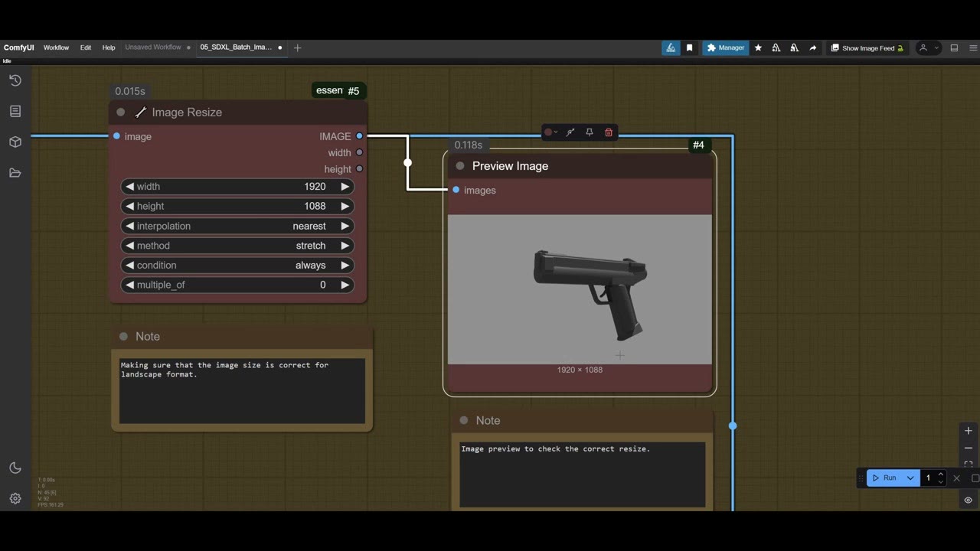
Task: Open the node color picker dropdown
Action: pos(550,132)
